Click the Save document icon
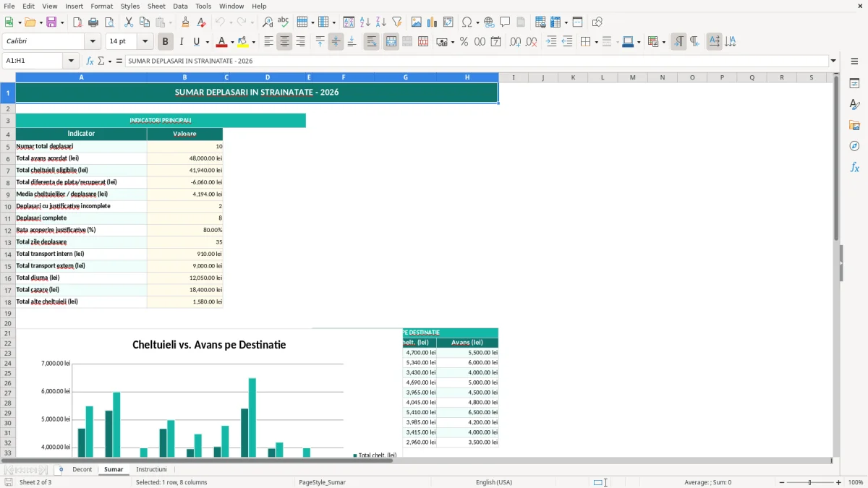The width and height of the screenshot is (868, 488). tap(51, 22)
